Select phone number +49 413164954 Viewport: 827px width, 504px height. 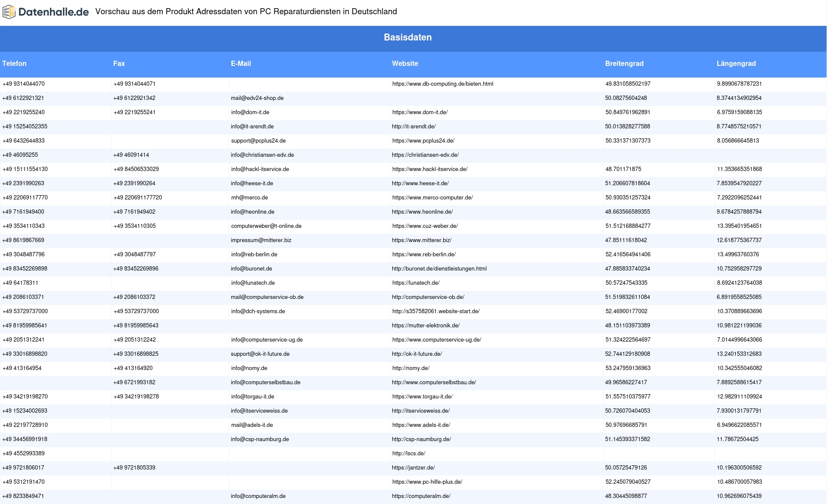coord(22,368)
